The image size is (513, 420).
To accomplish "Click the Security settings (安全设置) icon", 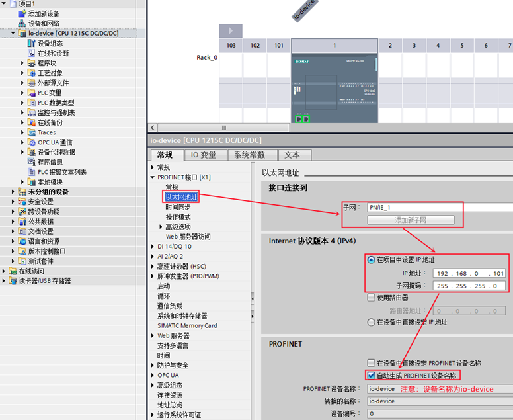I will coord(22,202).
